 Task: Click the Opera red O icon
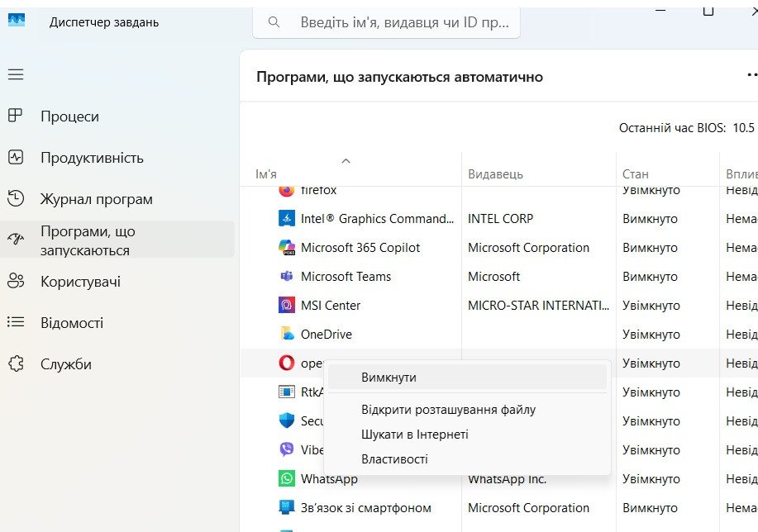287,363
